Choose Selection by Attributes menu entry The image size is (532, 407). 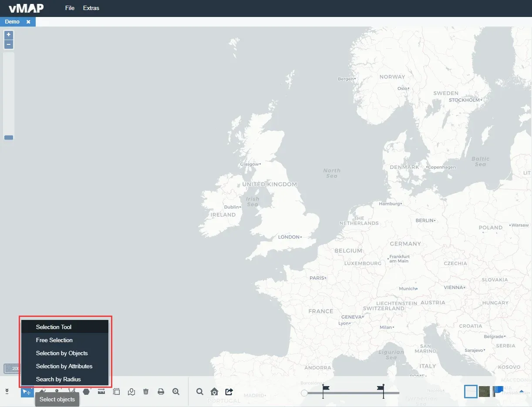pyautogui.click(x=64, y=366)
